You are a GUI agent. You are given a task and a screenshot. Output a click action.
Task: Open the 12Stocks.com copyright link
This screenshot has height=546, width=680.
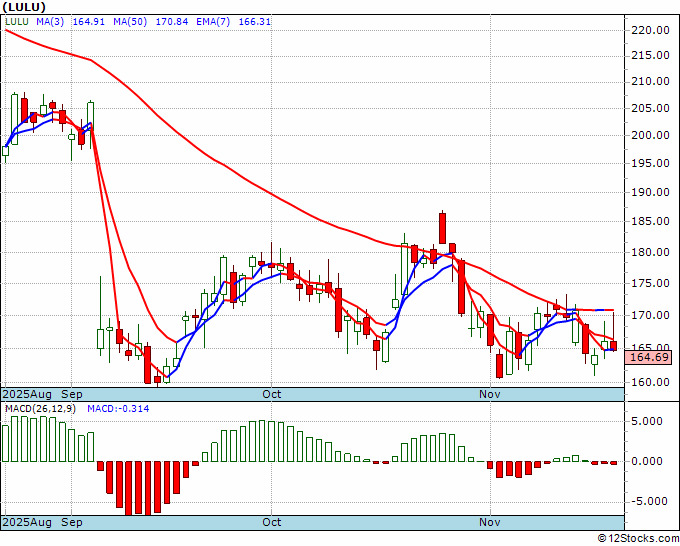[638, 539]
